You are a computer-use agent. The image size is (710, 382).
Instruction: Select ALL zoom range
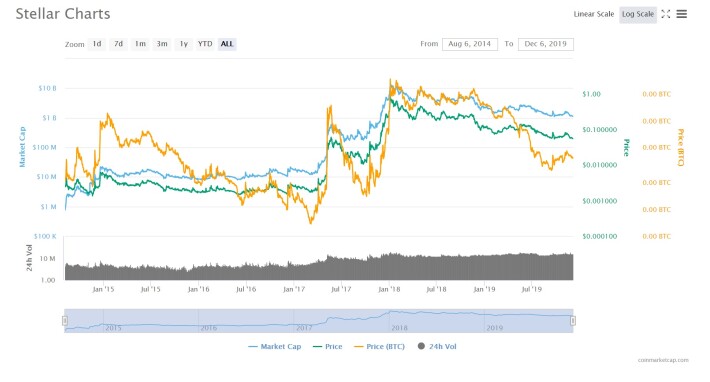tap(227, 44)
